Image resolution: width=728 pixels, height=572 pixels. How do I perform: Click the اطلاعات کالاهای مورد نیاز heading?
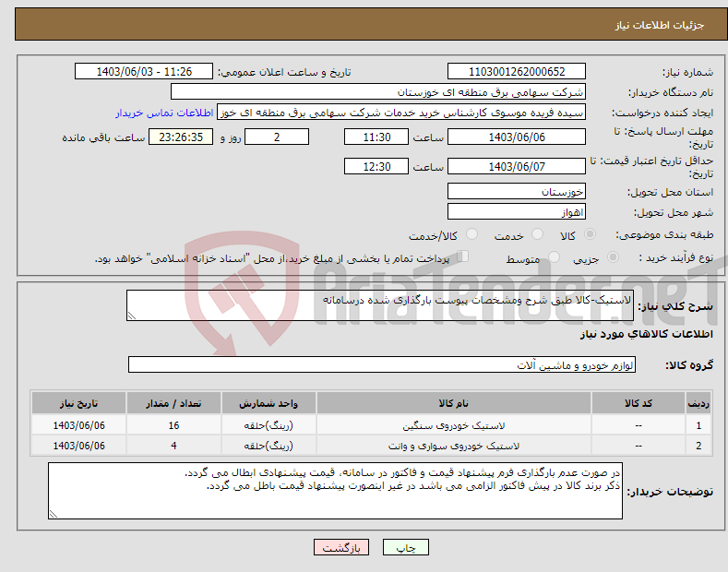[646, 334]
